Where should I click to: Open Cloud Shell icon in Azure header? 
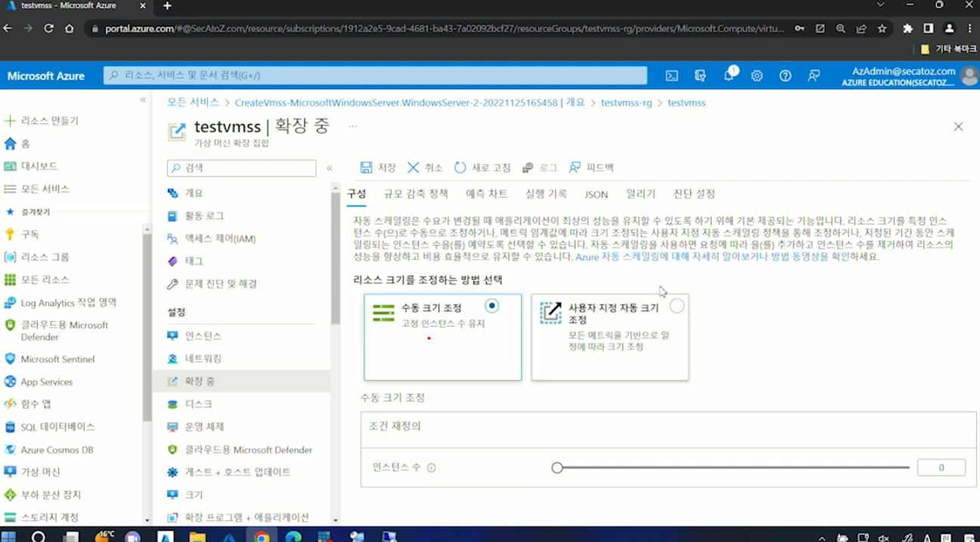click(x=671, y=76)
